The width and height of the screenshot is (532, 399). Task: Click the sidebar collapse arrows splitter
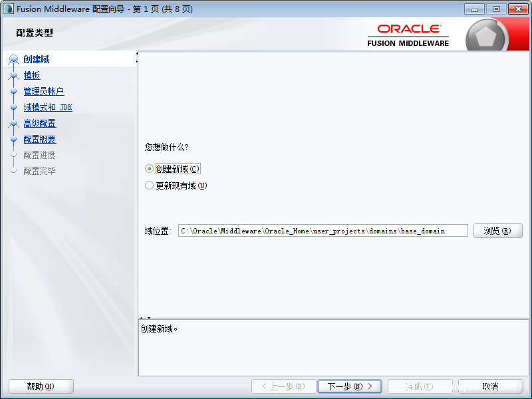137,57
